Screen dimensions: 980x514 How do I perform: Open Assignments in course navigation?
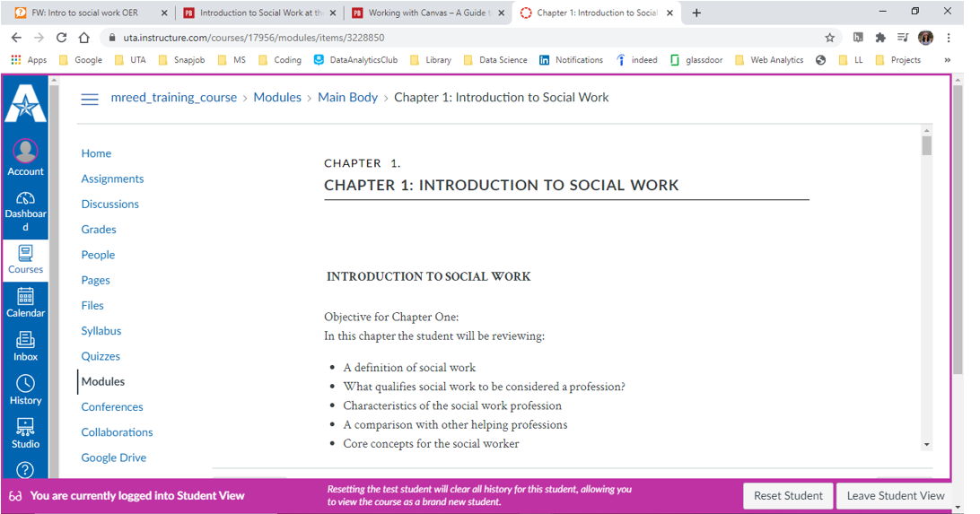(x=112, y=179)
